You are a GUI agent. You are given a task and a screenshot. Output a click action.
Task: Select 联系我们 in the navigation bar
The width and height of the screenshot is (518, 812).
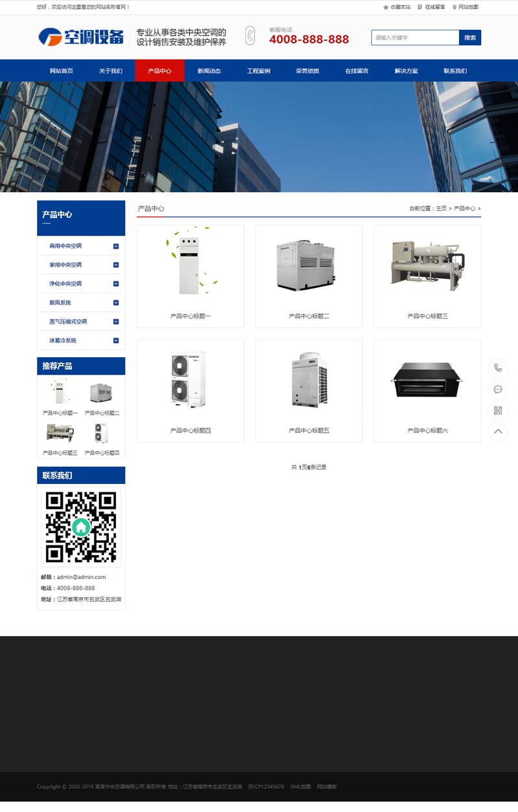[x=455, y=71]
